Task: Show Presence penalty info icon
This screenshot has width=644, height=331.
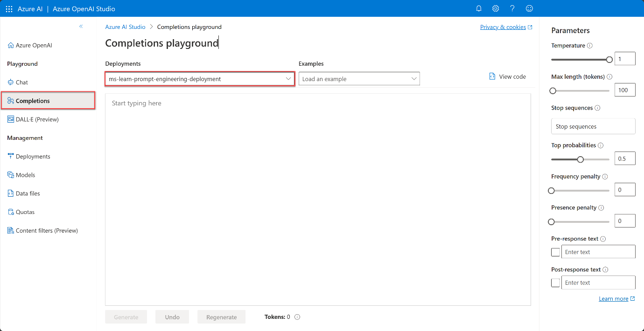Action: pyautogui.click(x=601, y=208)
